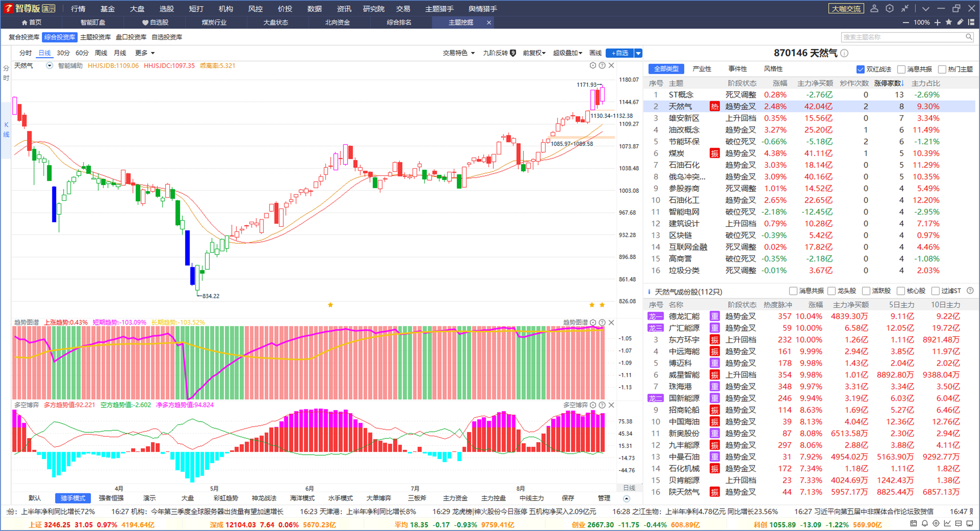Close the 多空博弈 indicator panel
Viewport: 980px width, 531px height.
(611, 405)
